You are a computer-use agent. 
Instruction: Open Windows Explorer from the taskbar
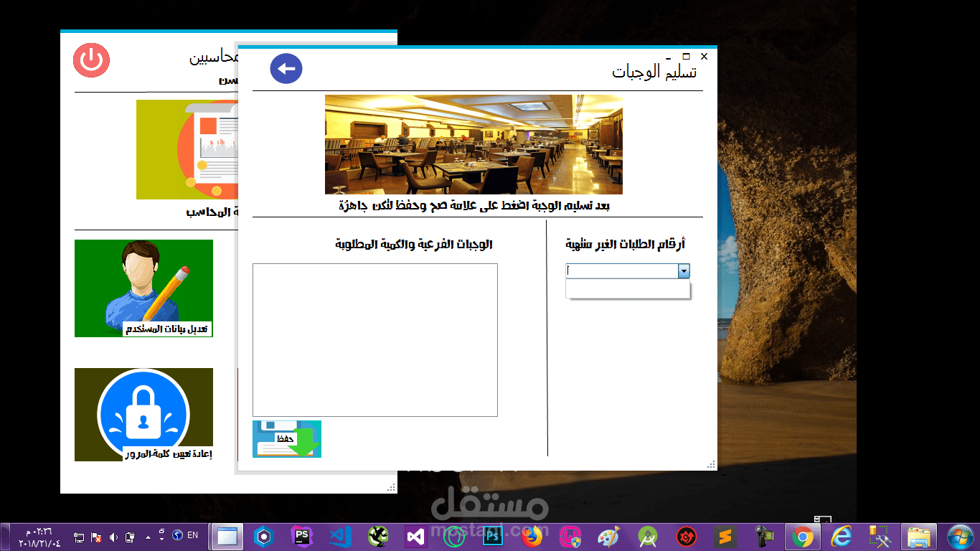click(x=920, y=536)
